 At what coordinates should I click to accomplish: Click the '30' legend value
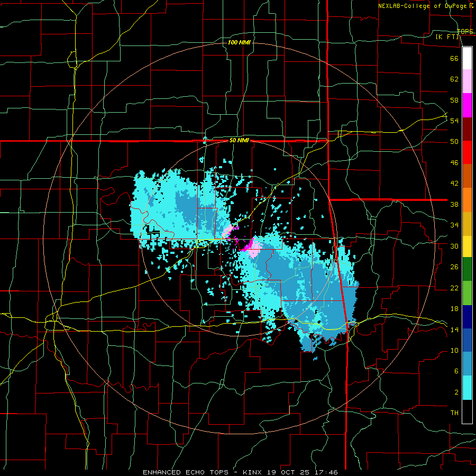coord(454,246)
